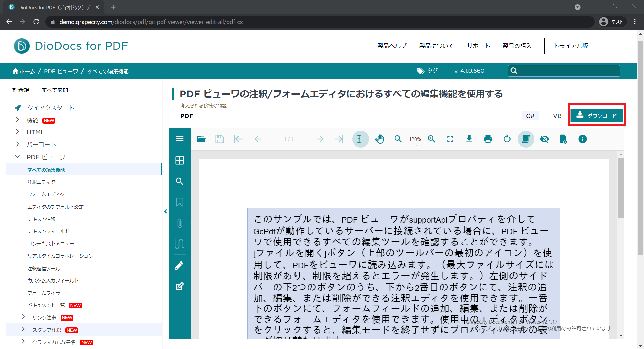Toggle fullscreen mode in viewer
Screen dimensions: 644x349
tap(450, 139)
